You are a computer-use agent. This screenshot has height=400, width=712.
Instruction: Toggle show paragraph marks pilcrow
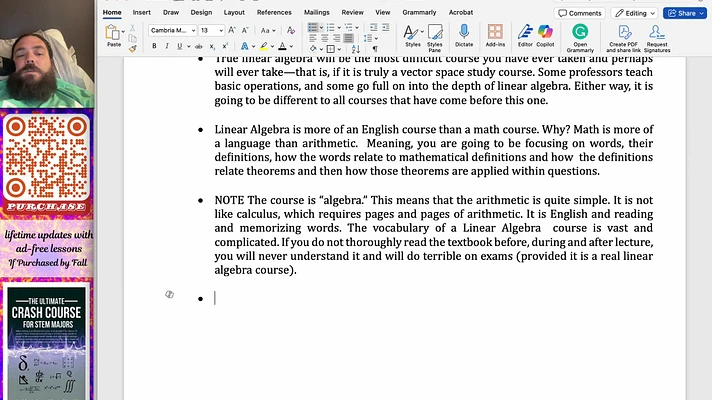375,49
